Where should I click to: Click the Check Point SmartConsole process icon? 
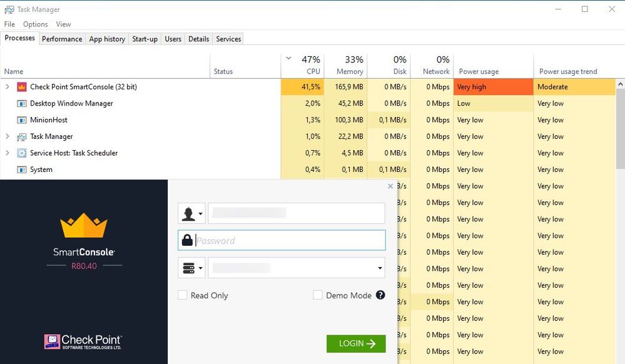click(x=21, y=87)
